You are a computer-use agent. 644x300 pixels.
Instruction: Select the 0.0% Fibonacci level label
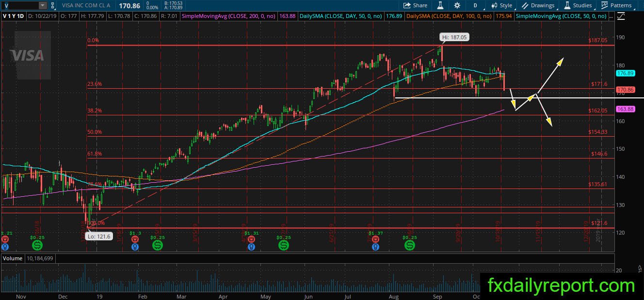pos(93,41)
